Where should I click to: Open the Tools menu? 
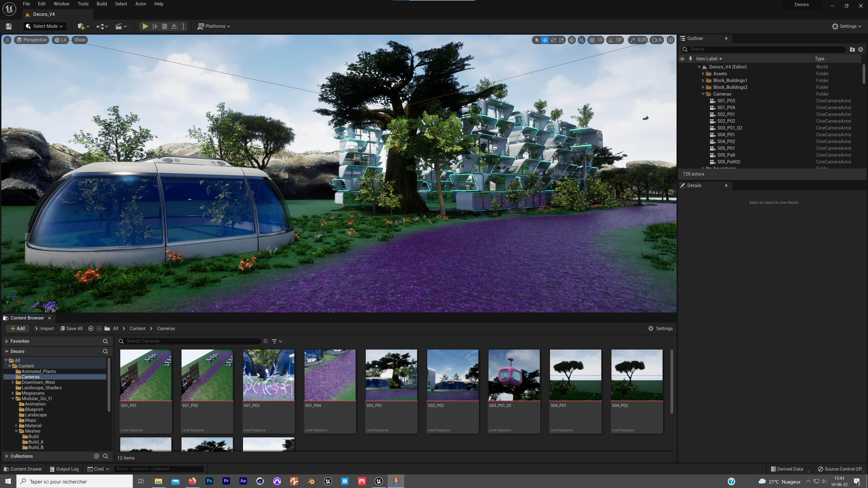tap(83, 4)
